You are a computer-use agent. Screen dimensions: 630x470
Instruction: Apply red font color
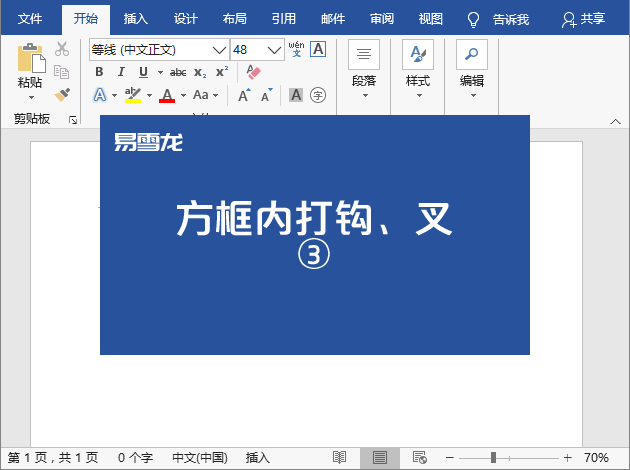tap(167, 96)
